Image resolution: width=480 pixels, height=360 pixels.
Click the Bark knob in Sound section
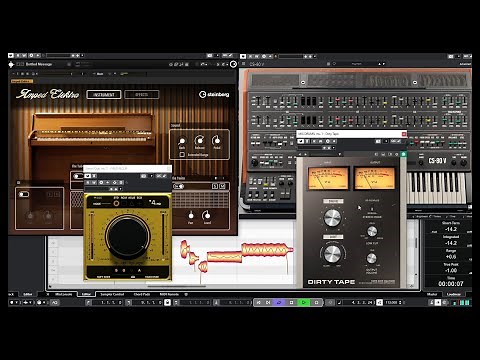182,141
